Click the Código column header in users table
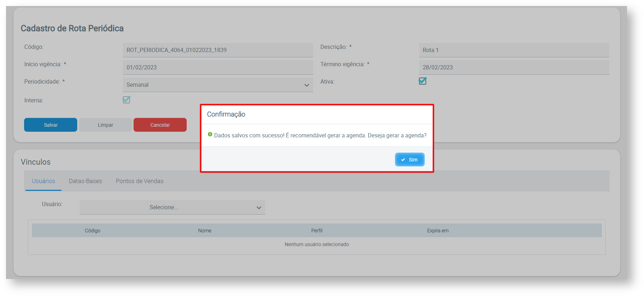Screen dimensions: 644x296 (x=92, y=230)
